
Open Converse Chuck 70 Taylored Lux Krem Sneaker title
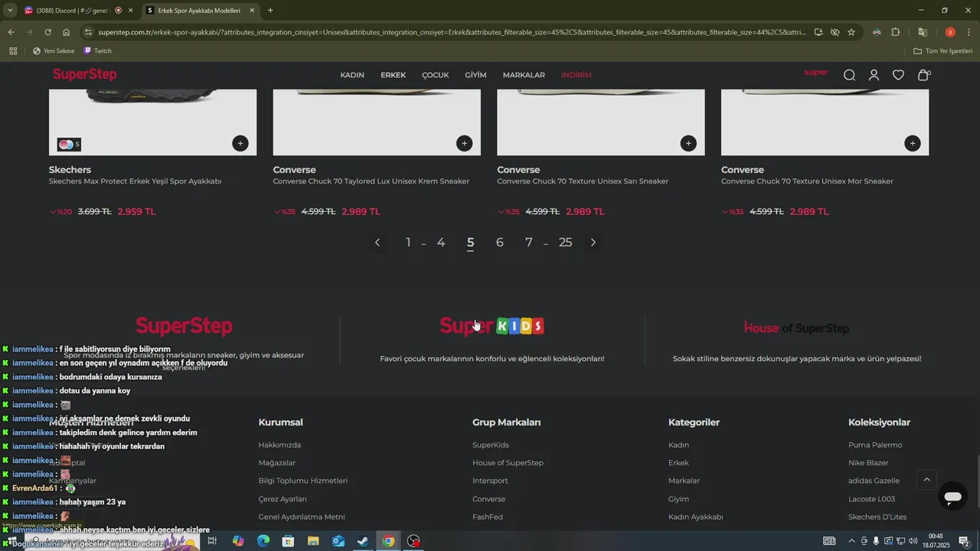click(x=371, y=181)
